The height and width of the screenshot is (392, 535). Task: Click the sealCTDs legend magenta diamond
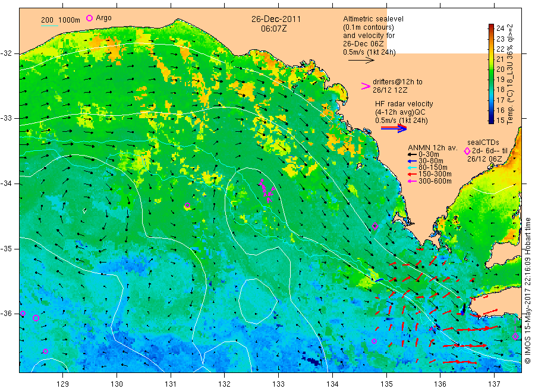[467, 151]
